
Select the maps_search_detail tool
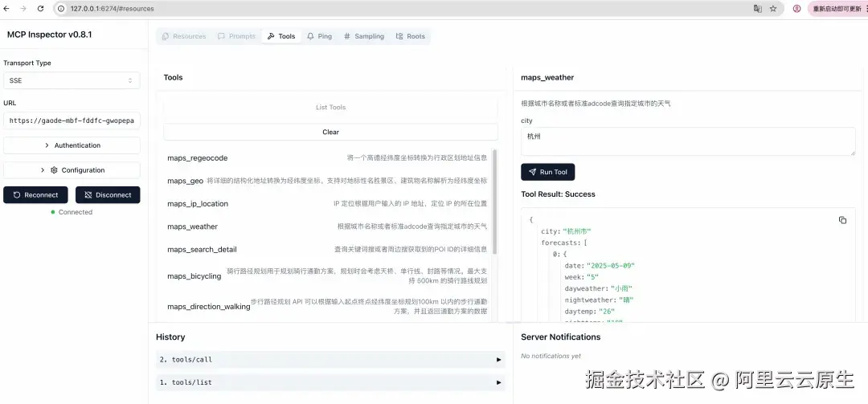[326, 250]
